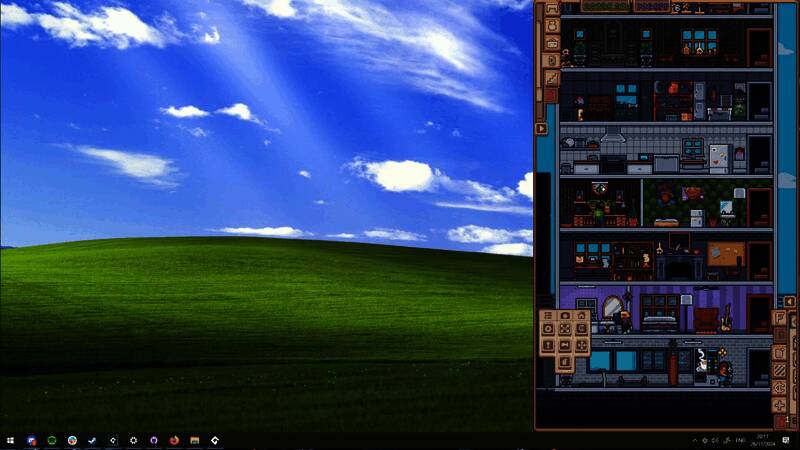
Task: Click the plus icon in right toolbar
Action: pos(780,405)
